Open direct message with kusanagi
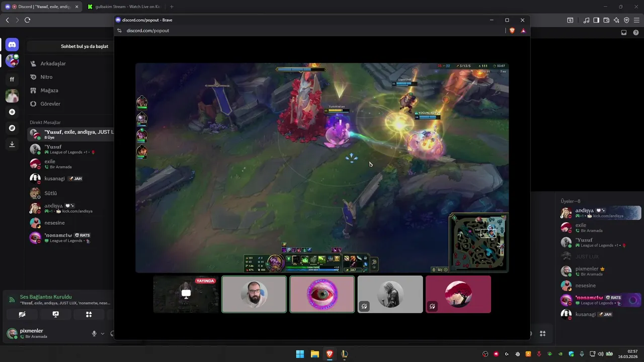The height and width of the screenshot is (362, 644). click(70, 178)
